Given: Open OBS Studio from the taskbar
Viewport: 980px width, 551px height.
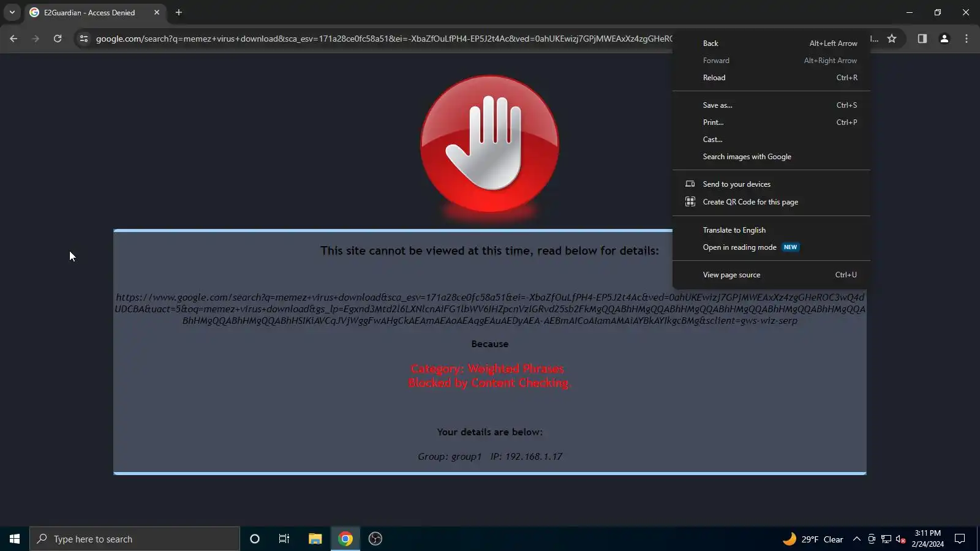Looking at the screenshot, I should tap(375, 539).
